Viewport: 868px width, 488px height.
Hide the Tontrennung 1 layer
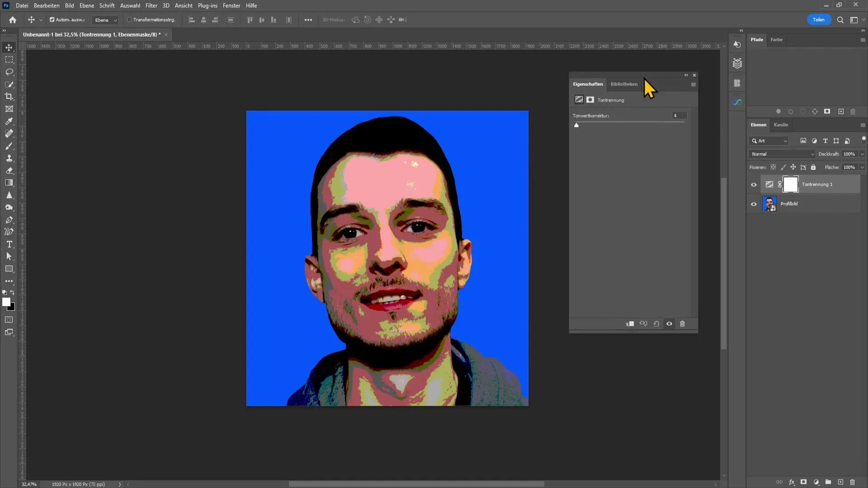[x=754, y=184]
